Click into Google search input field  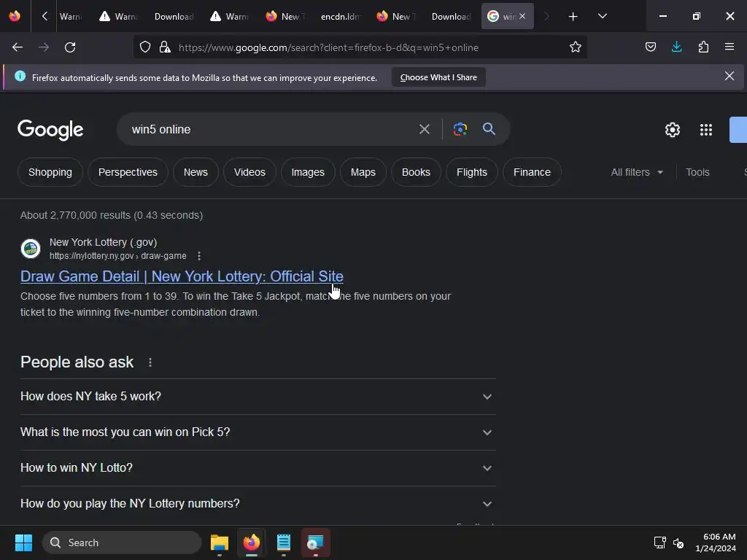(269, 129)
